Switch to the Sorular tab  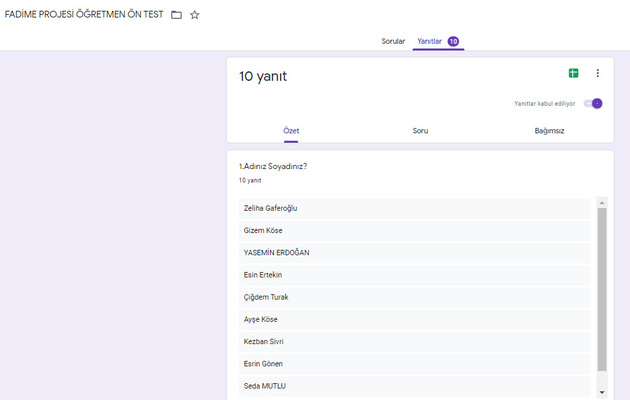[393, 41]
